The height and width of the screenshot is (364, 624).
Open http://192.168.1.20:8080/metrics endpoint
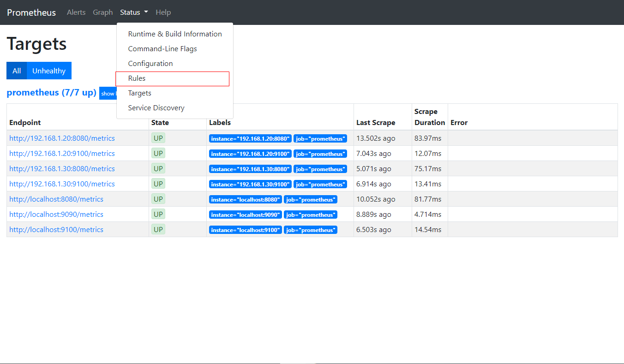[62, 138]
